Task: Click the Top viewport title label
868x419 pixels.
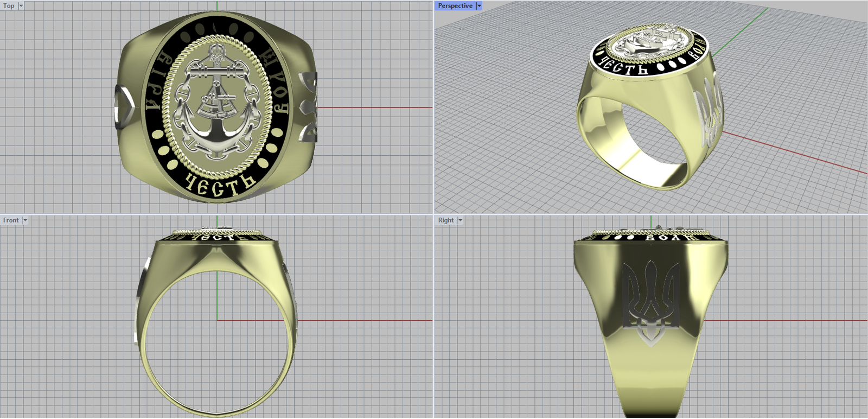Action: 9,5
